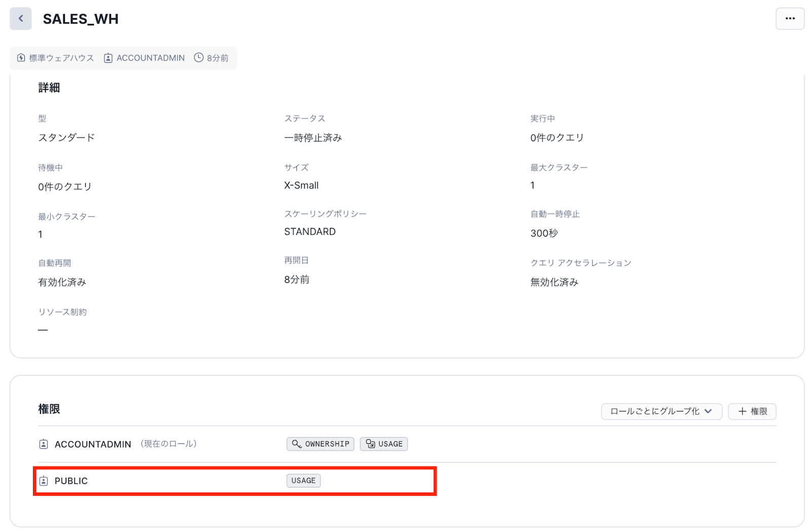
Task: Open the three-dot more options menu
Action: point(790,19)
